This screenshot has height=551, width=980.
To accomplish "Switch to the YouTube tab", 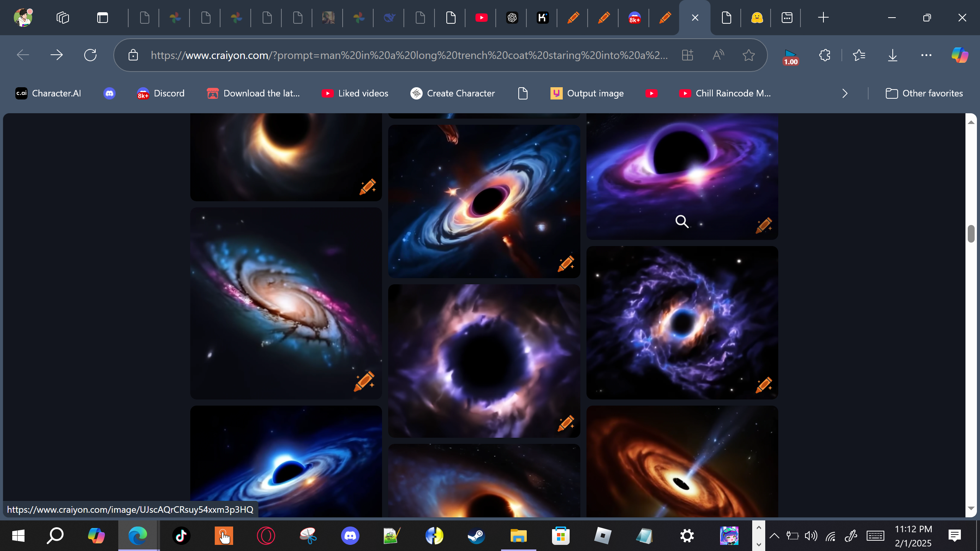I will tap(481, 18).
